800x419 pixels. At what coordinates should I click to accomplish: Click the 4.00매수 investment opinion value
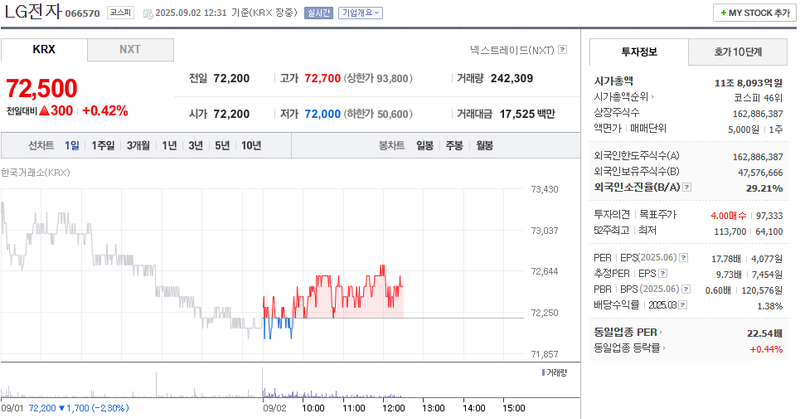tap(729, 216)
